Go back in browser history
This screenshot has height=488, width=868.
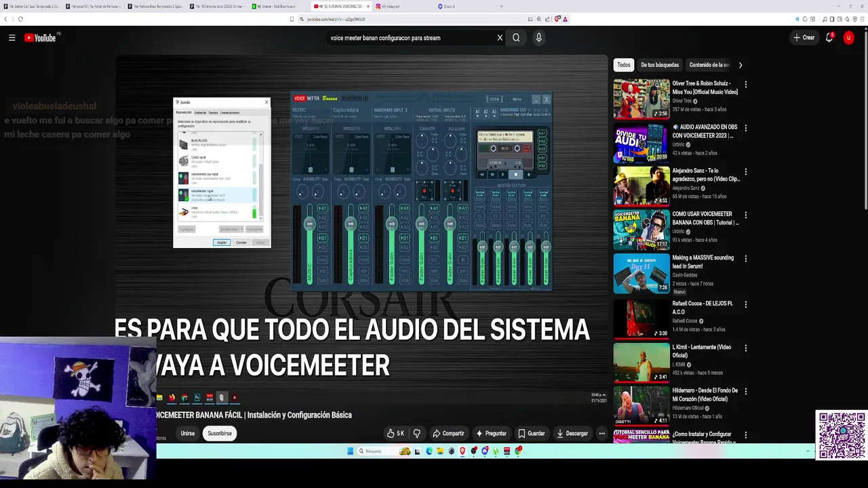coord(5,19)
